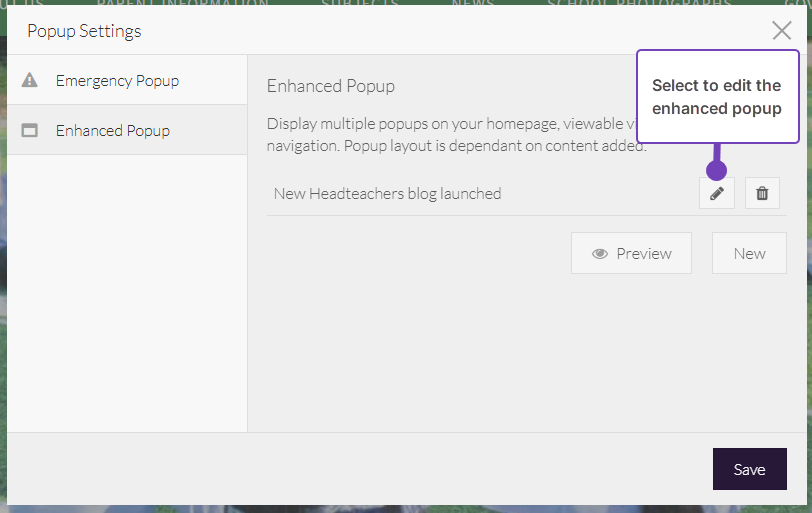Select the New Headteachers blog launched entry
The image size is (812, 513).
pos(387,193)
